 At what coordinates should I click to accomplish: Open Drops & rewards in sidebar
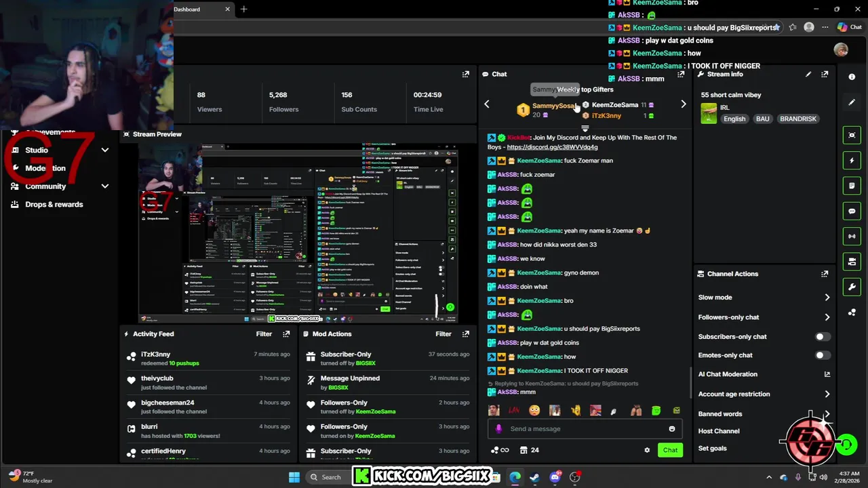54,205
